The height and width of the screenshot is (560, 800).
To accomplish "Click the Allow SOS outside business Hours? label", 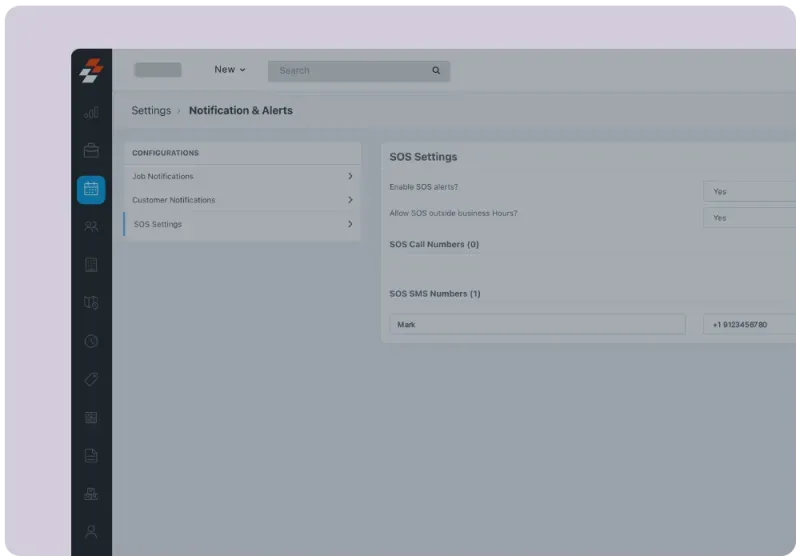I will (453, 213).
